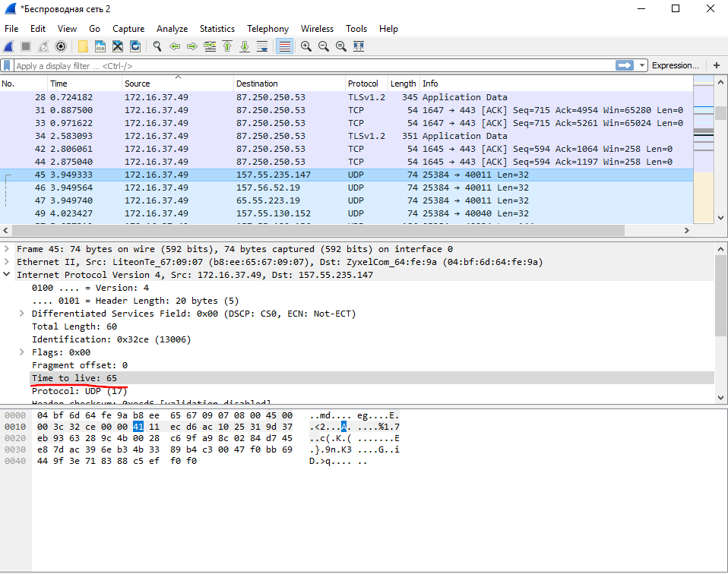Image resolution: width=728 pixels, height=574 pixels.
Task: Go to the previous packet with the left arrow
Action: 175,46
